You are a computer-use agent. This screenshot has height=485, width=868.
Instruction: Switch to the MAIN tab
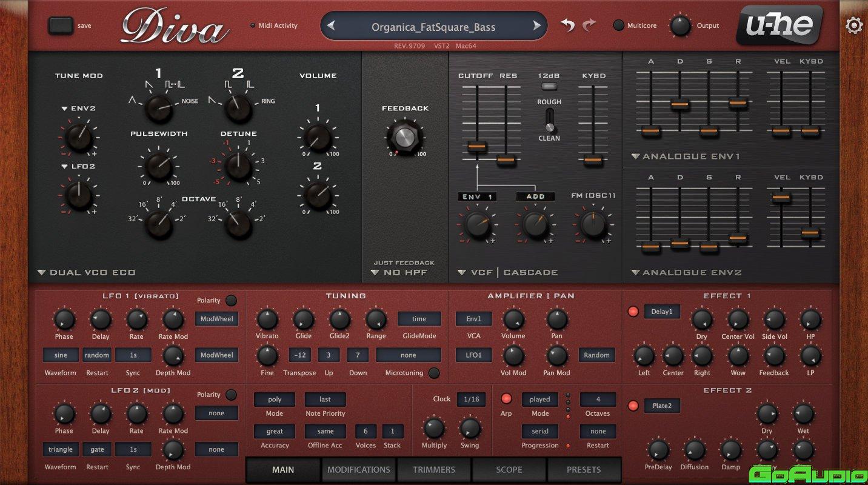[x=283, y=469]
